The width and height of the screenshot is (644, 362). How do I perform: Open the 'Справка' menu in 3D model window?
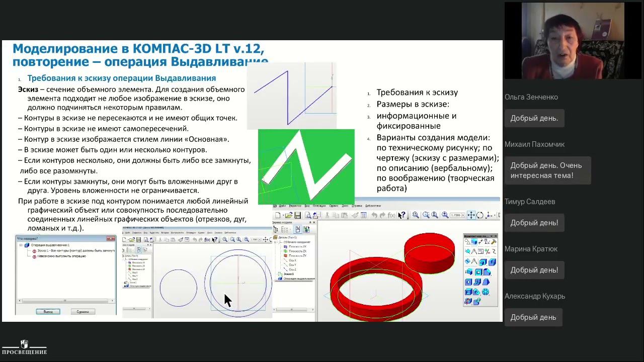coord(357,206)
